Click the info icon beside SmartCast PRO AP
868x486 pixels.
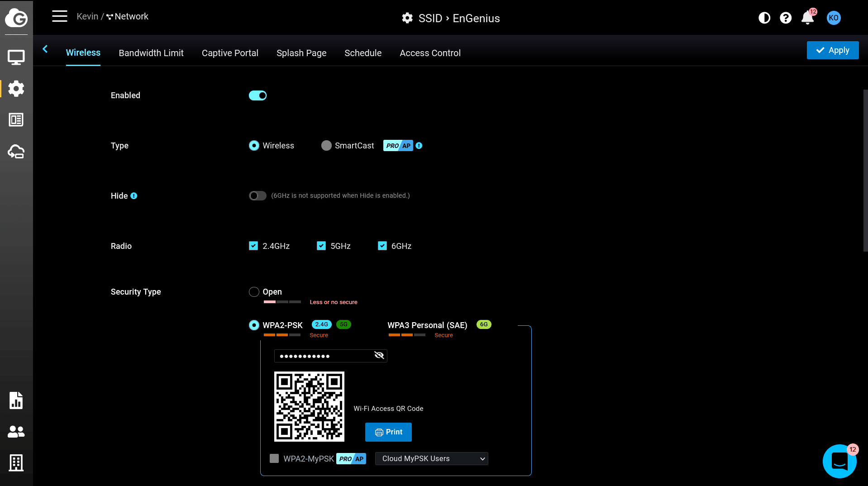coord(419,146)
